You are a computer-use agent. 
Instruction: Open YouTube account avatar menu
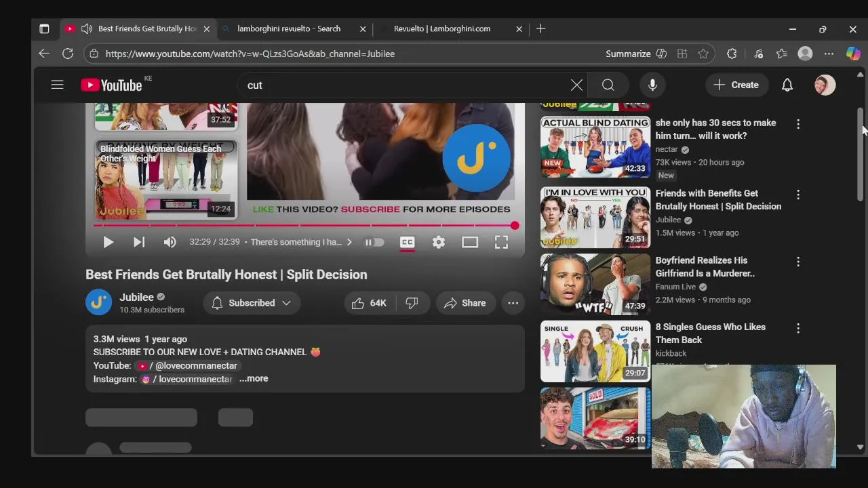[825, 85]
